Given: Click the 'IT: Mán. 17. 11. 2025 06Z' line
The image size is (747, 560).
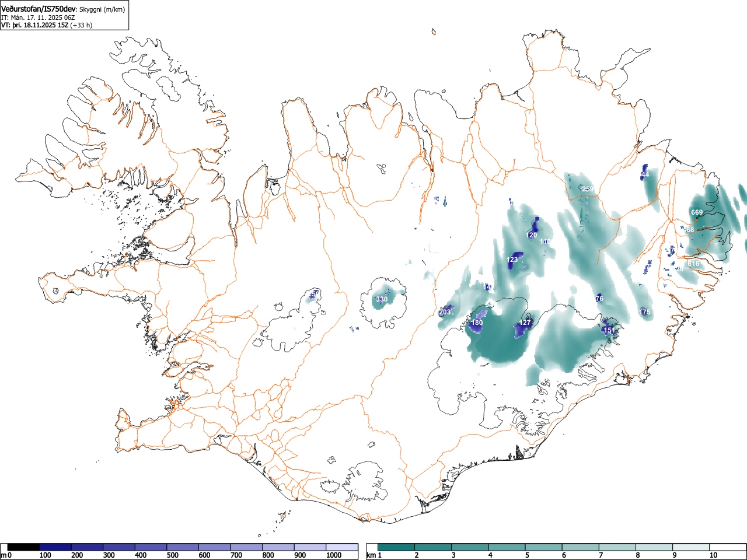Looking at the screenshot, I should pyautogui.click(x=38, y=17).
